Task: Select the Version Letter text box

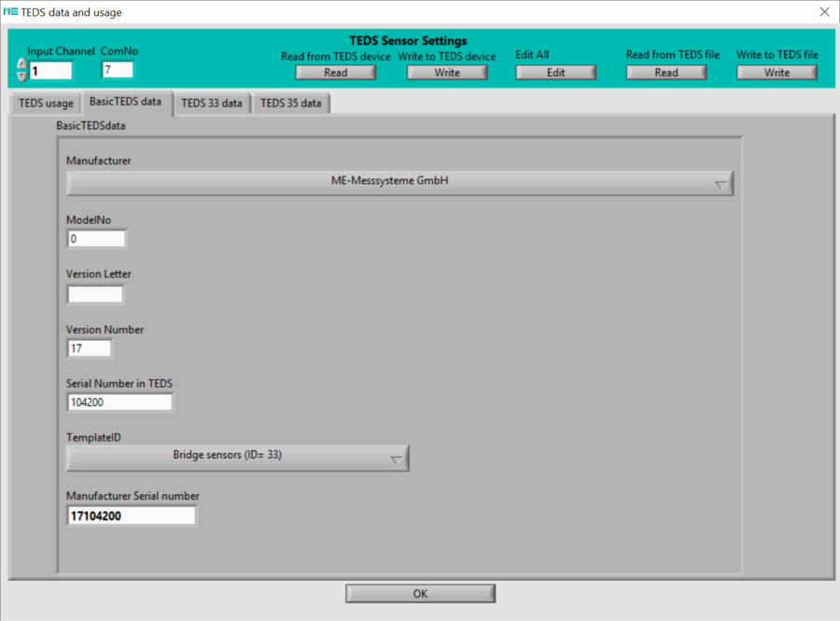Action: click(95, 294)
